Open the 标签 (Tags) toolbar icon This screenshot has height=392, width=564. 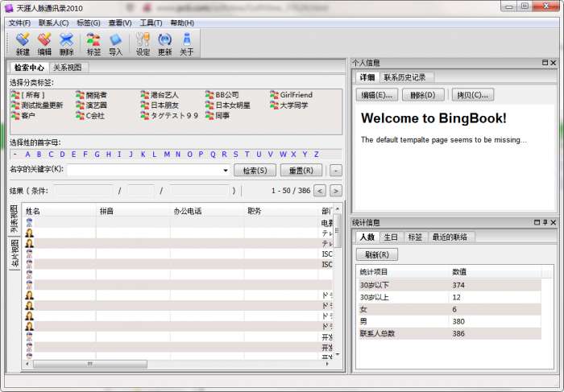click(x=93, y=43)
